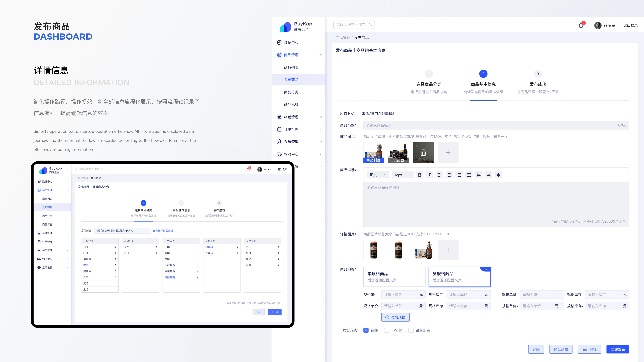Toggle italic formatting in the editor
Screen dimensions: 644x362
tap(429, 175)
